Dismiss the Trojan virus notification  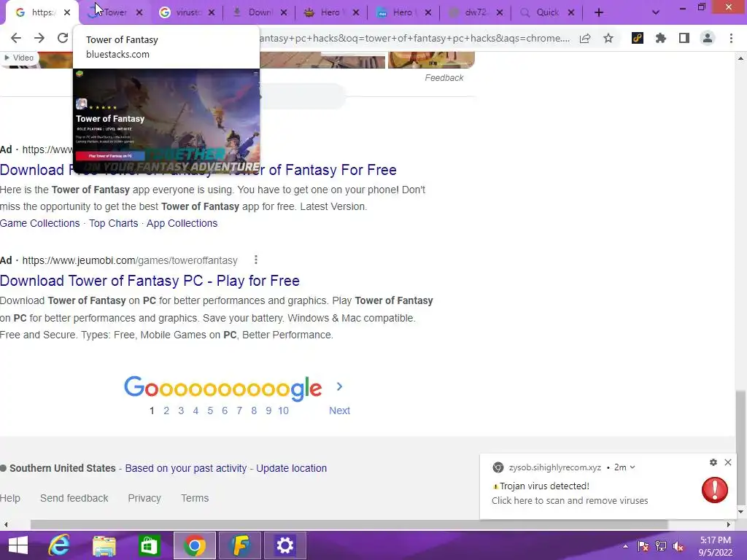tap(728, 462)
